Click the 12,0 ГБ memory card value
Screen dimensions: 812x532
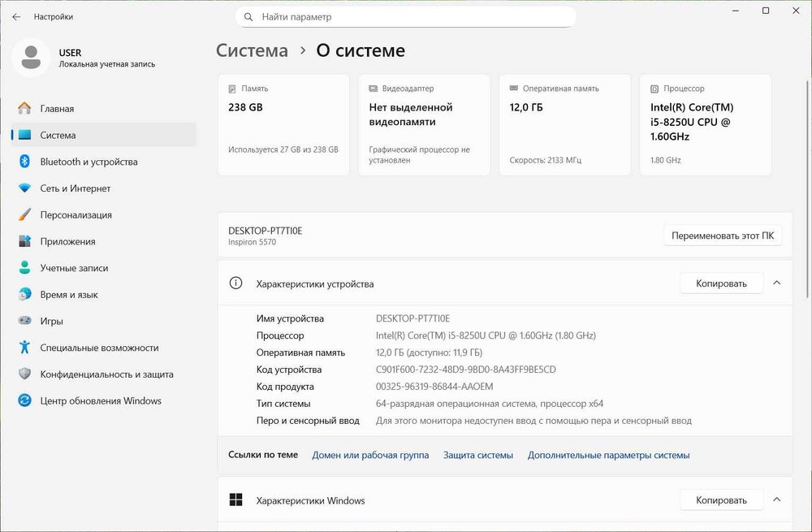[x=526, y=107]
